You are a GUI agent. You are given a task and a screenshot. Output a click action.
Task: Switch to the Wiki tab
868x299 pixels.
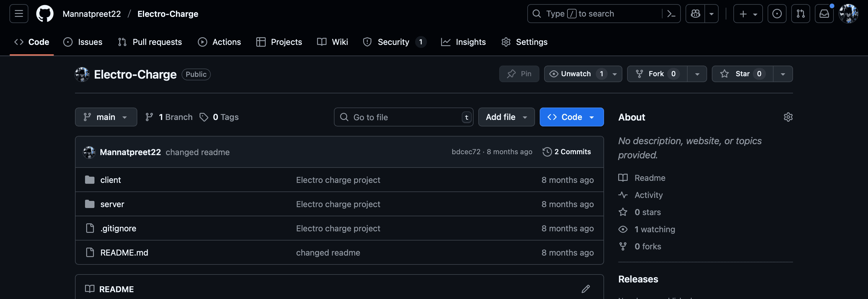coord(332,42)
